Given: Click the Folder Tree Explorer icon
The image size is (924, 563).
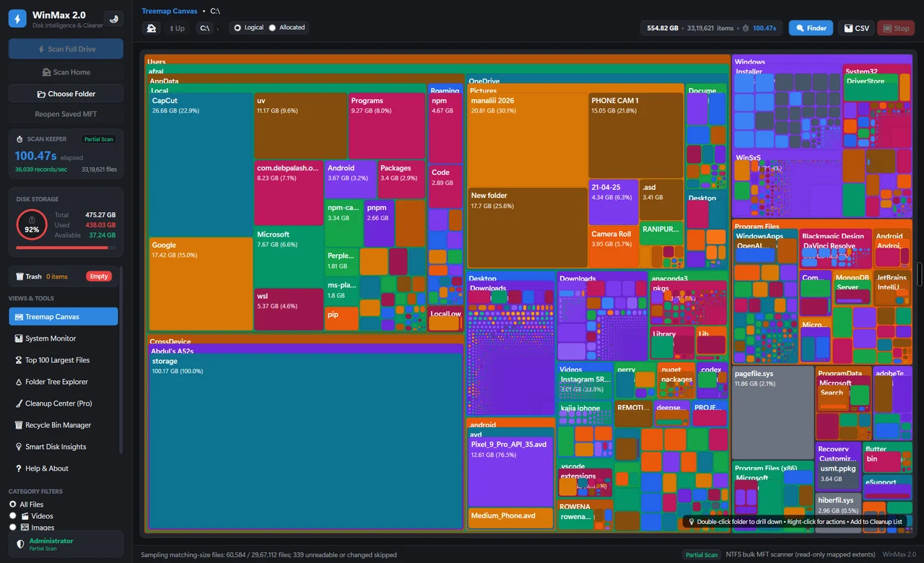Looking at the screenshot, I should tap(19, 382).
